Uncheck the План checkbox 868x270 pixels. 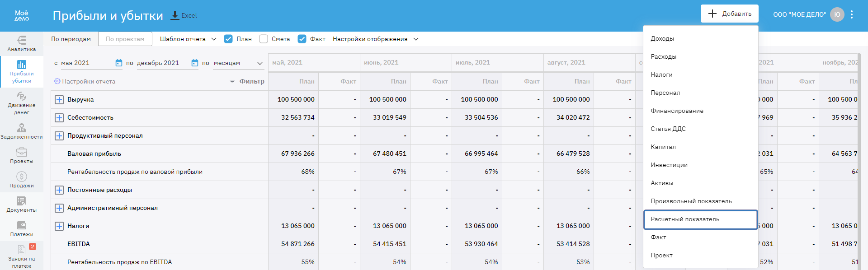228,39
